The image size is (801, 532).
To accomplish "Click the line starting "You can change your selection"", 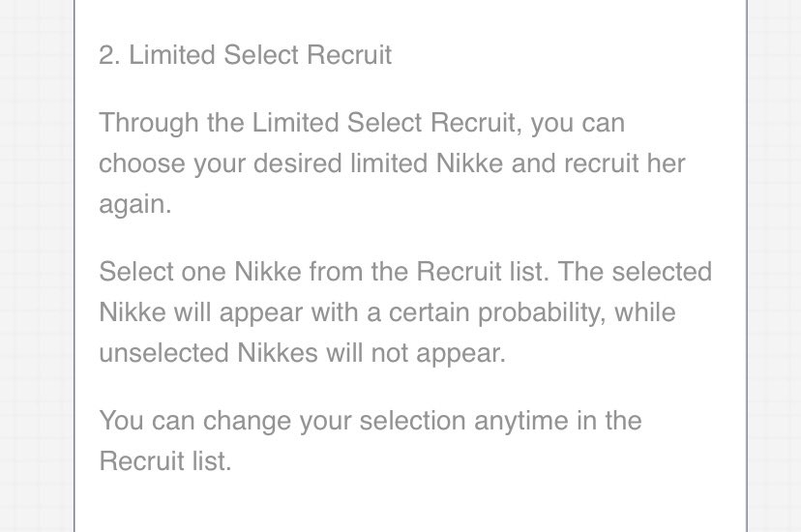I will (x=371, y=421).
